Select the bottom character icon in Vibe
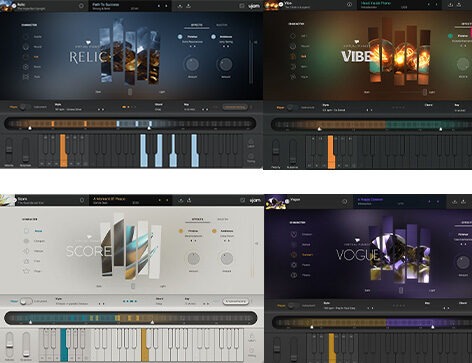Image resolution: width=472 pixels, height=363 pixels. tap(293, 77)
